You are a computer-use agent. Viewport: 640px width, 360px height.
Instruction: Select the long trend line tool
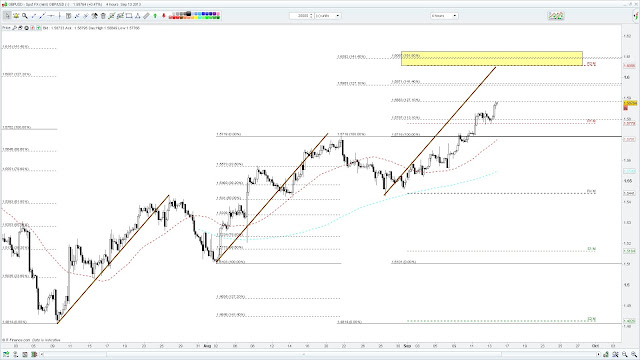coord(42,16)
